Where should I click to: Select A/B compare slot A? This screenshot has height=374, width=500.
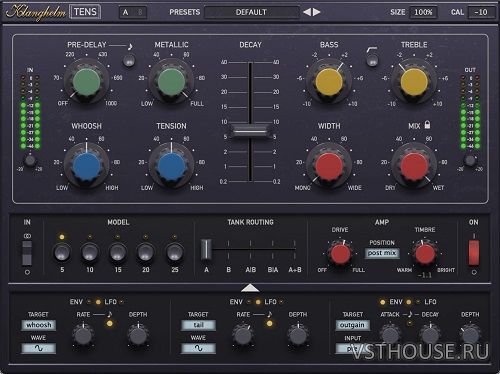pos(126,12)
